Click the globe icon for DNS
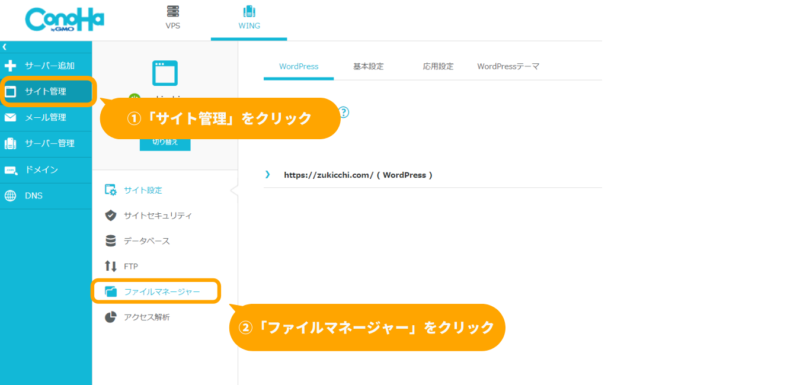The image size is (800, 385). (x=10, y=196)
